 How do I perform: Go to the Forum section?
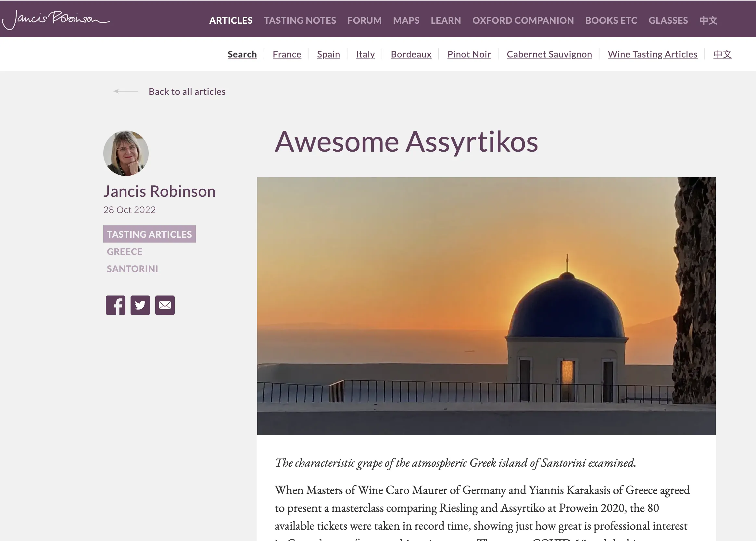(x=364, y=20)
